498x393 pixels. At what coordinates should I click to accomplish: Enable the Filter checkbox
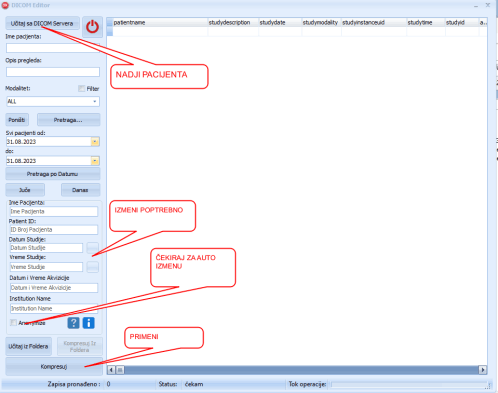(x=81, y=88)
